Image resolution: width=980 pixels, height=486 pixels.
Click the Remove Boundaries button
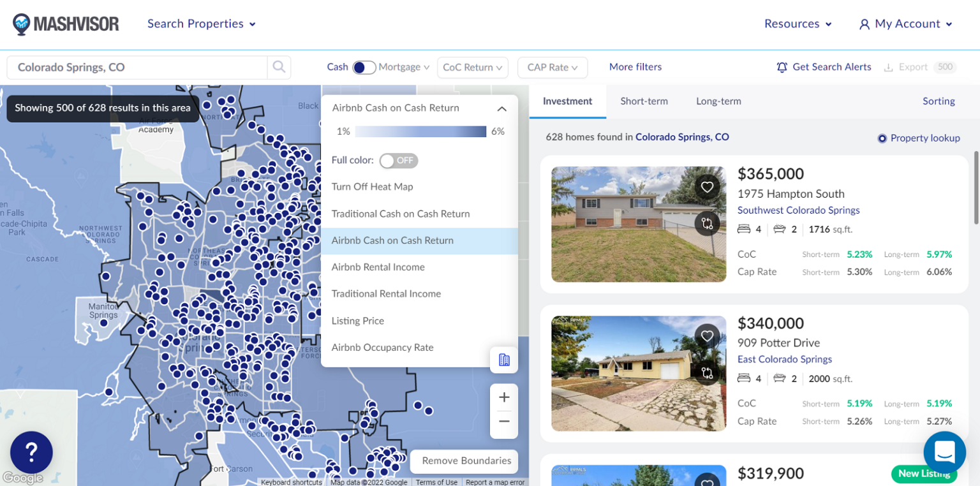[x=466, y=460]
